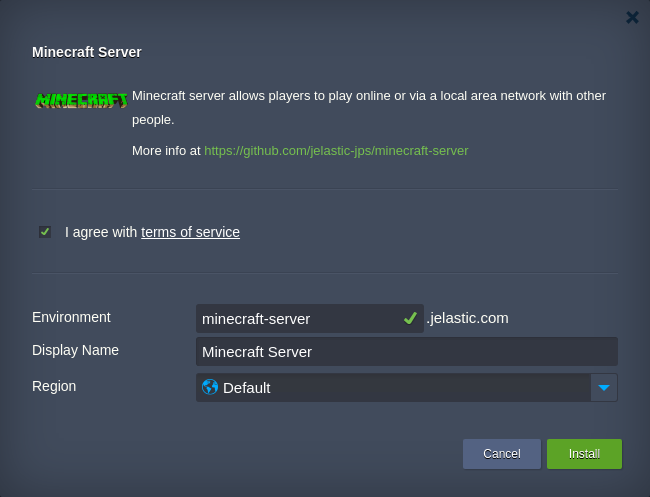Click the globe icon in Region field
Image resolution: width=650 pixels, height=497 pixels.
click(210, 387)
